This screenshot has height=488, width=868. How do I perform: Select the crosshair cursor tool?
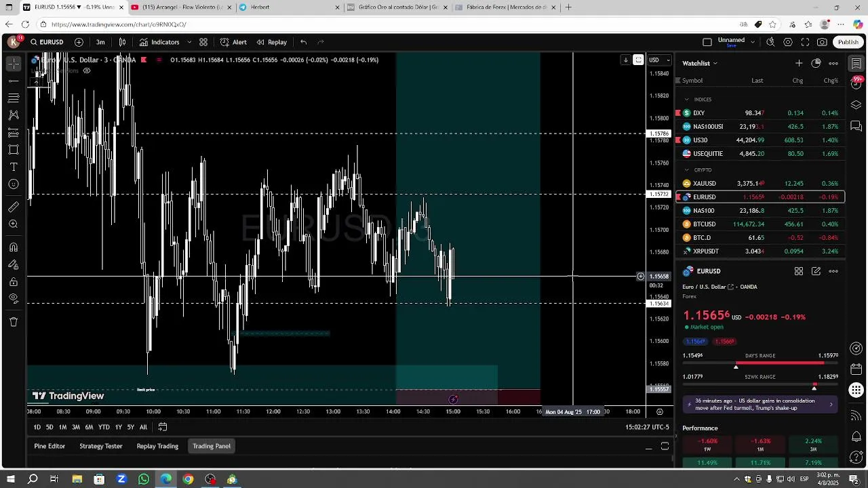pos(14,64)
